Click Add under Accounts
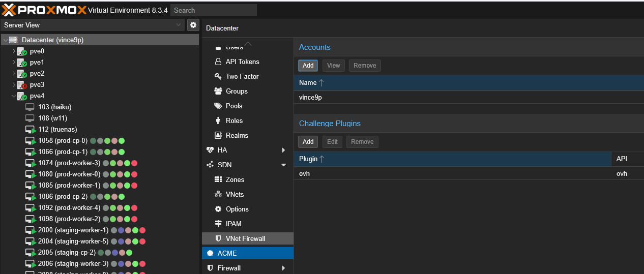Image resolution: width=644 pixels, height=274 pixels. [308, 65]
